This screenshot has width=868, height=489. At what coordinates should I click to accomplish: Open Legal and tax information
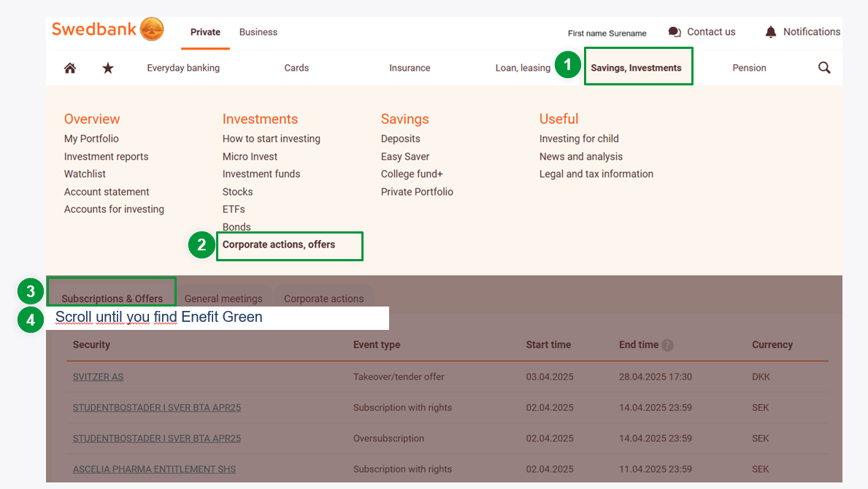coord(596,174)
